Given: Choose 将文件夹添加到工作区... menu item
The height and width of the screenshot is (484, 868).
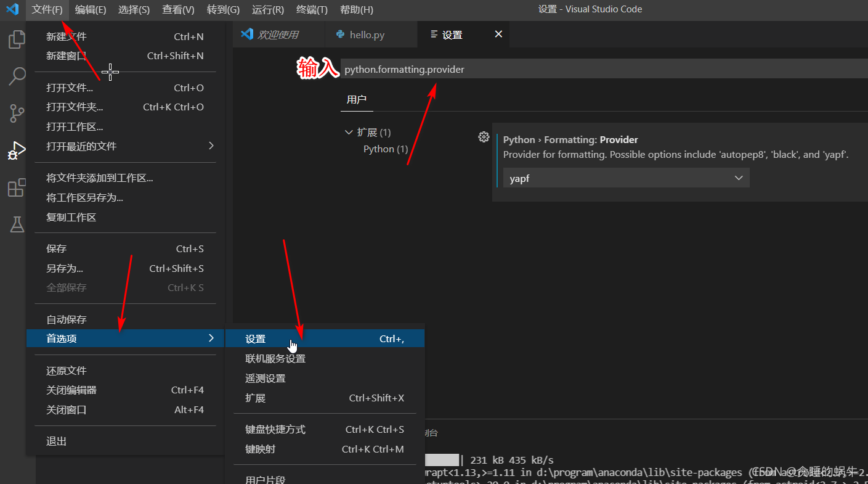Looking at the screenshot, I should tap(125, 178).
